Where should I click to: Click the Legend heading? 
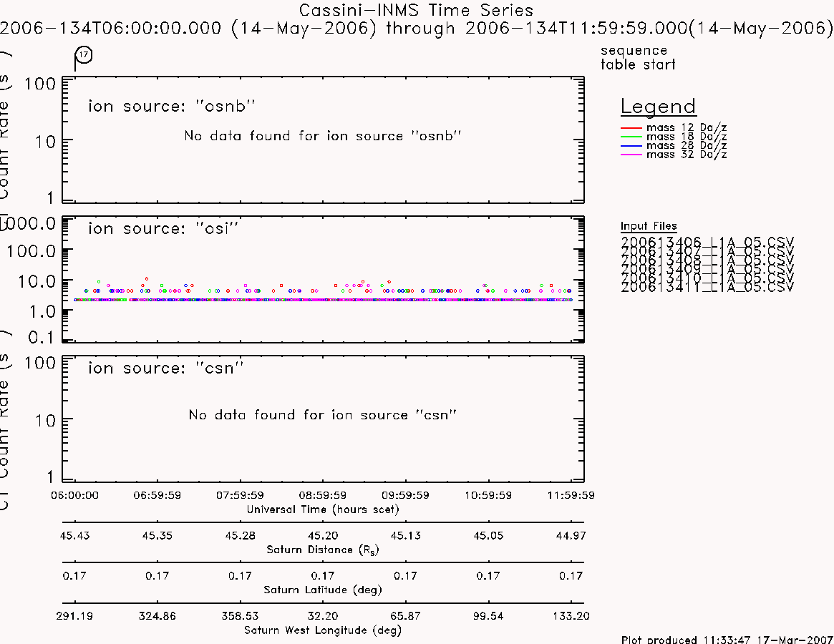click(x=658, y=107)
